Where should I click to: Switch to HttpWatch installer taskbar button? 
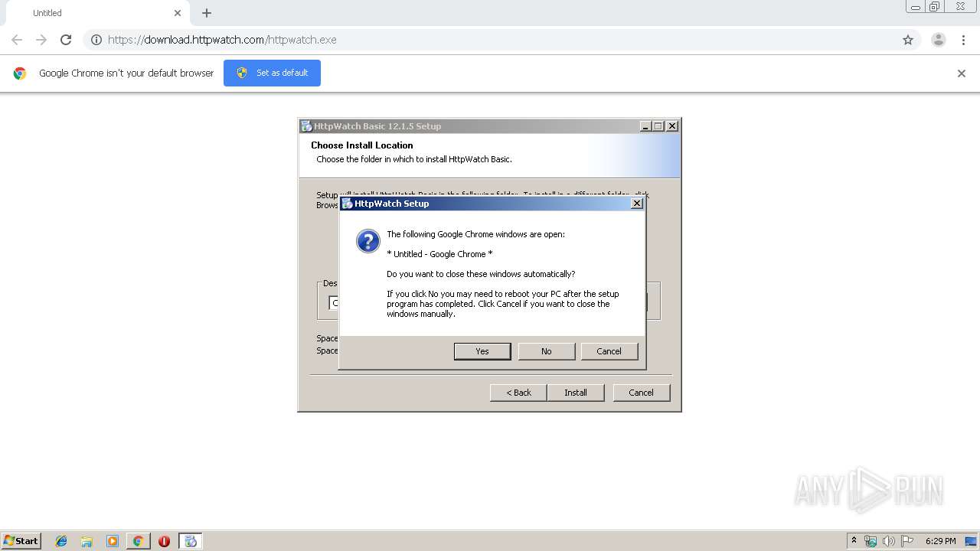tap(191, 541)
